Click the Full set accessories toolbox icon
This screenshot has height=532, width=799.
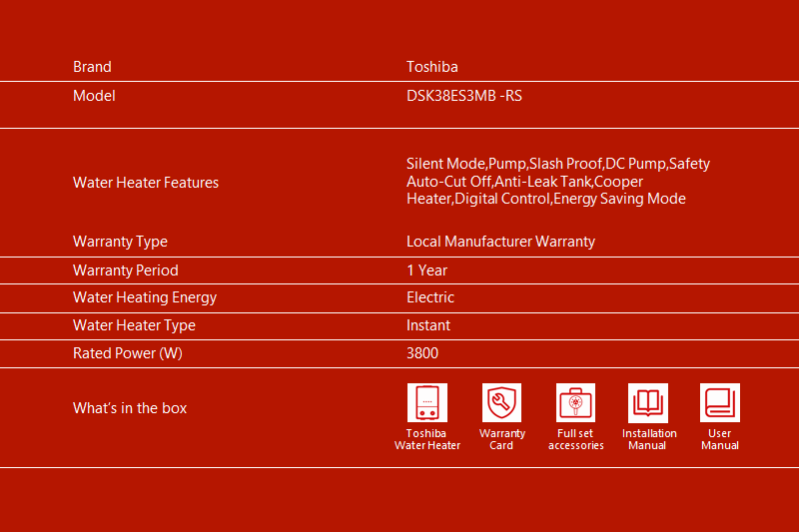[x=575, y=402]
